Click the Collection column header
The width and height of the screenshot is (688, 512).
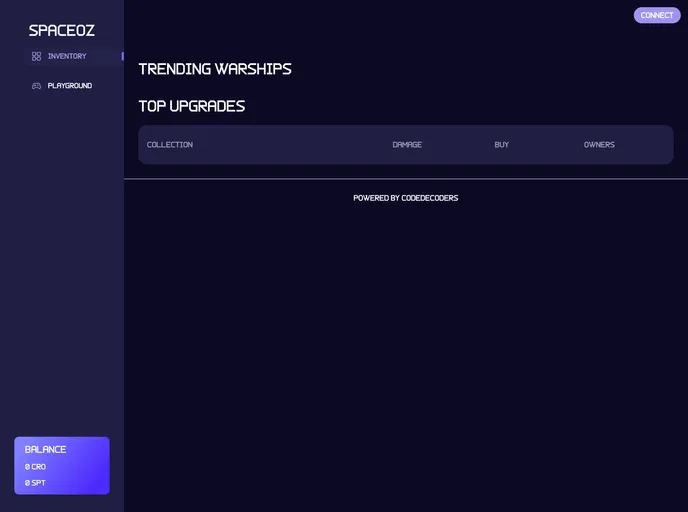tap(170, 145)
